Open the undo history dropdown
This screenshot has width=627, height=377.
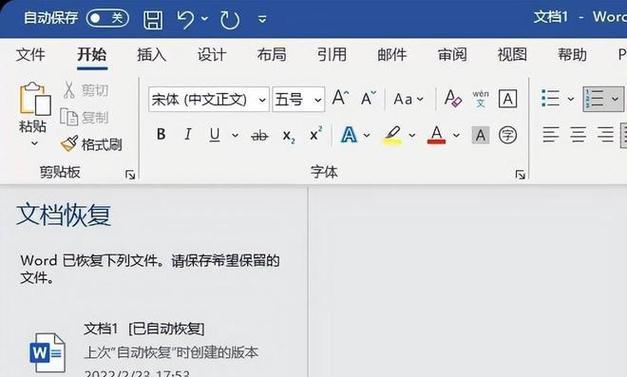(205, 18)
